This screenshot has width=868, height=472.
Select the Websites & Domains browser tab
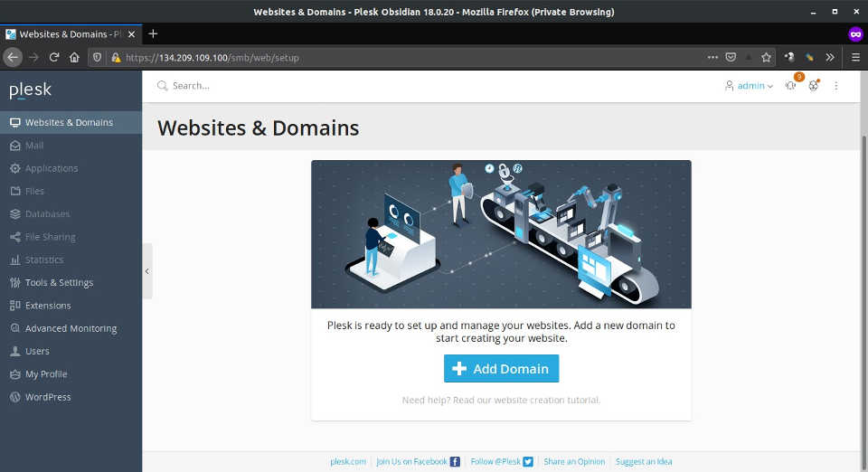point(71,34)
